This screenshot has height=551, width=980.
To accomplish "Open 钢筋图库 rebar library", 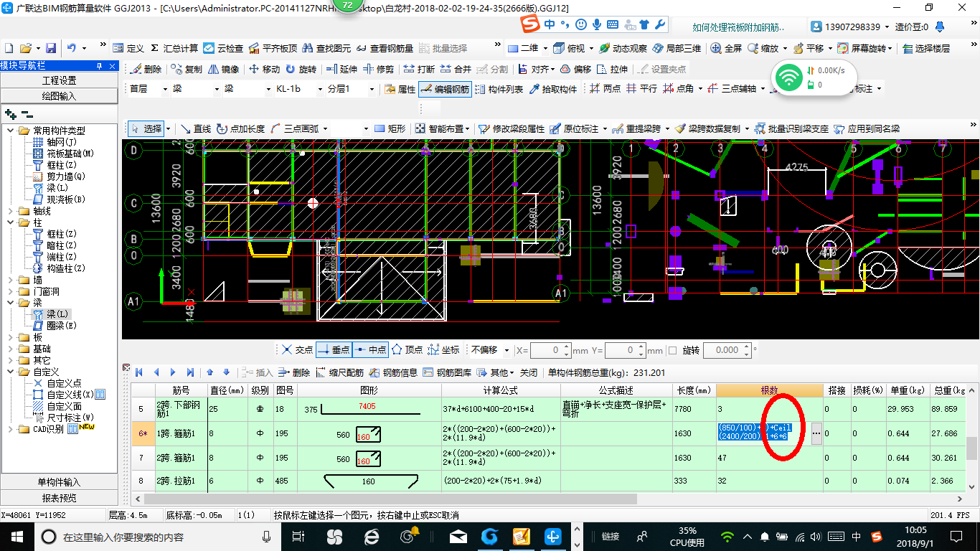I will pos(447,372).
